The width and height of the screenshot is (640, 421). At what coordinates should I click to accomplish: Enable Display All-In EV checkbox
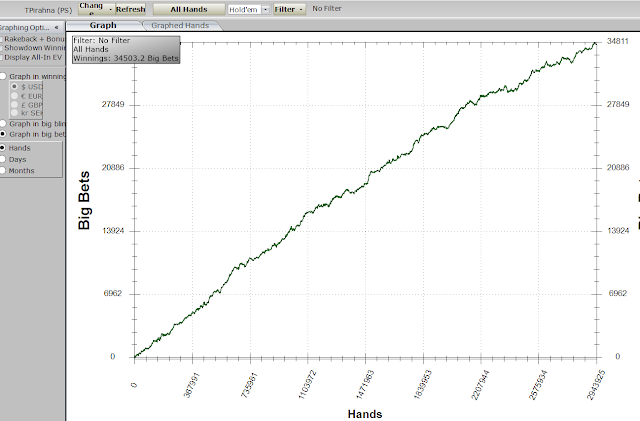(1, 58)
